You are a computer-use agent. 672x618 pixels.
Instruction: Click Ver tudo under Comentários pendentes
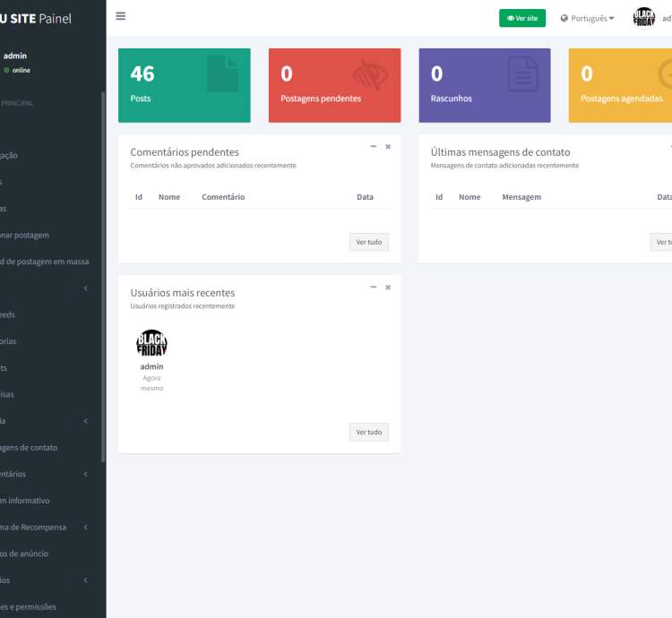click(x=368, y=242)
